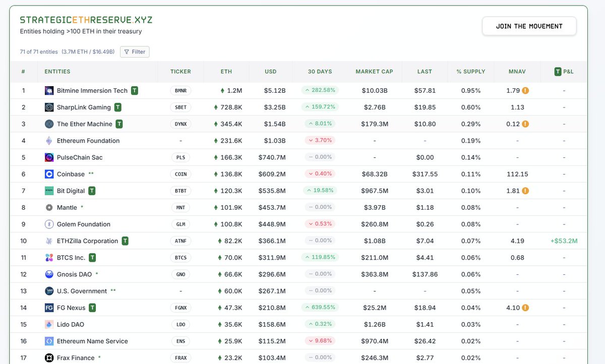This screenshot has width=605, height=364.
Task: Click the $137.86 last price for Gnosis
Action: coord(425,274)
